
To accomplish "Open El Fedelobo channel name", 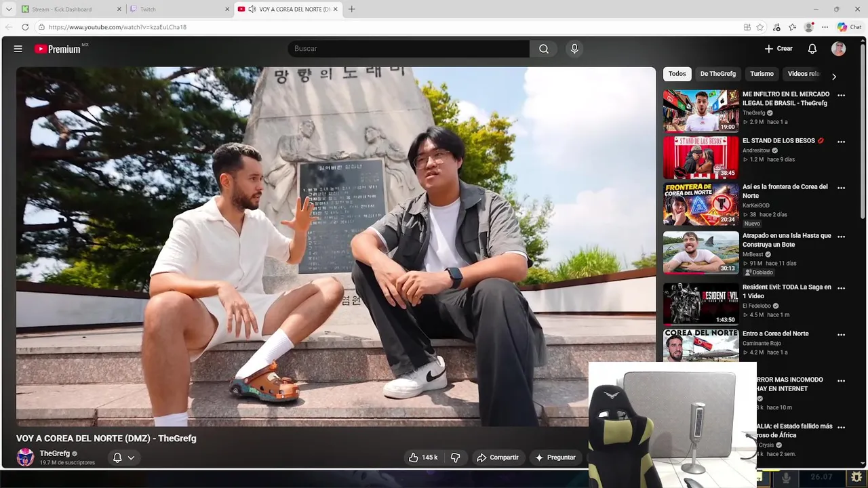I will (x=757, y=306).
